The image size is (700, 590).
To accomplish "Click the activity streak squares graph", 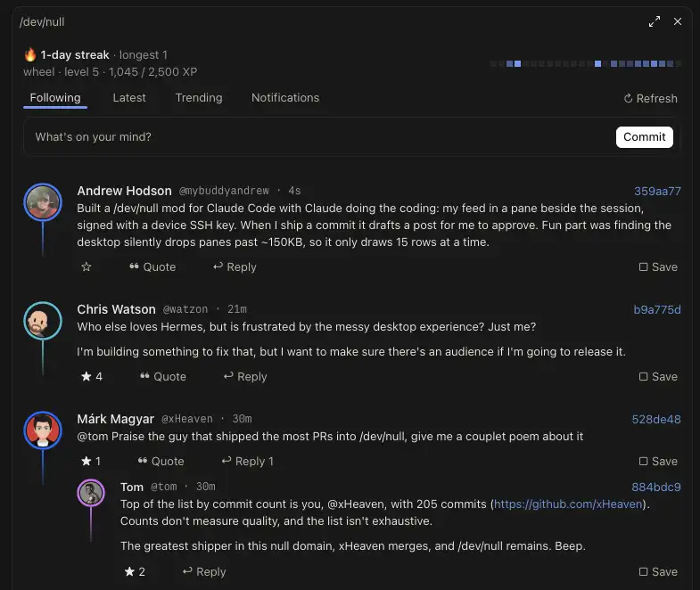I will click(x=585, y=64).
